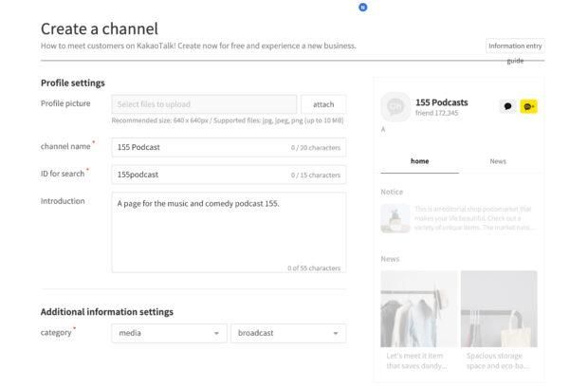Click the yellow add-channel chat icon

[529, 106]
